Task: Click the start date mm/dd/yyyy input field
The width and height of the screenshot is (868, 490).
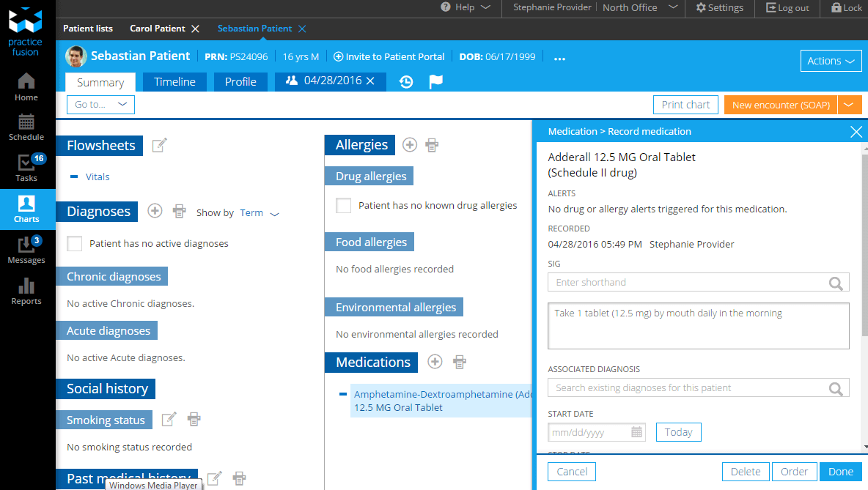Action: point(586,432)
